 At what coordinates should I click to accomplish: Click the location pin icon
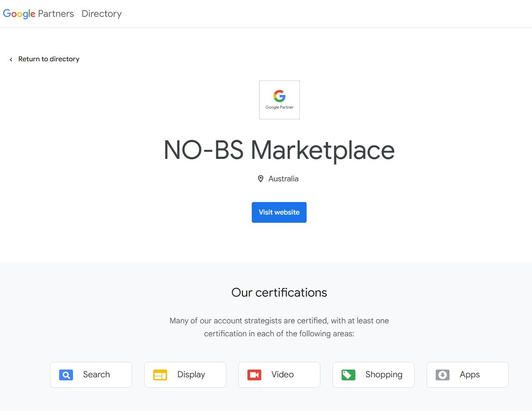(260, 179)
